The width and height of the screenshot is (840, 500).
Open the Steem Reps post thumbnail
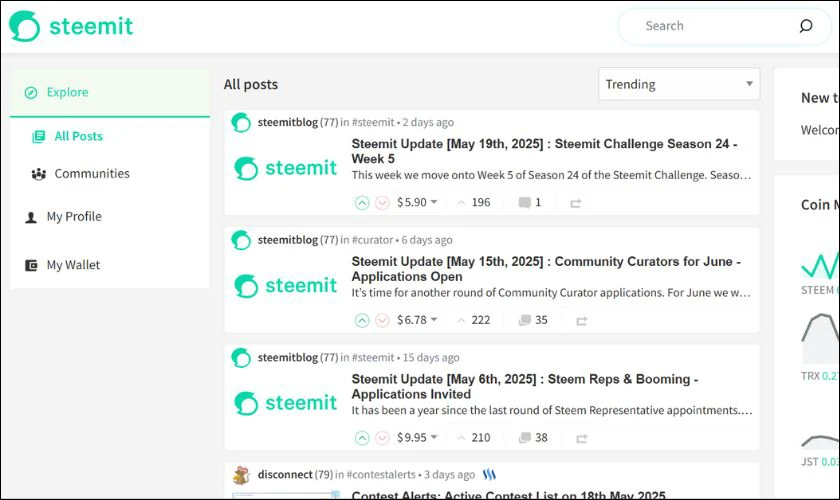286,403
